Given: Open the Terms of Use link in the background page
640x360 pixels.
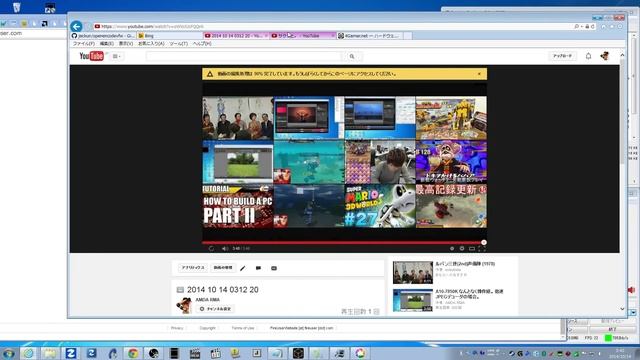Looking at the screenshot, I should (x=243, y=328).
